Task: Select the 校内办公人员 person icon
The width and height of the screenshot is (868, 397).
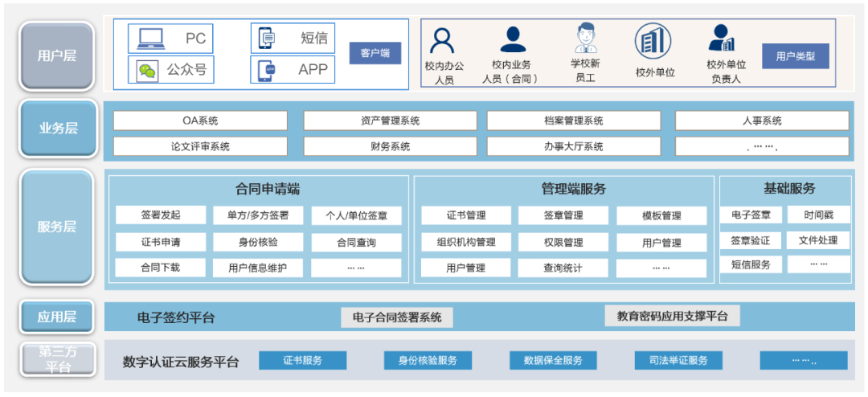Action: [x=442, y=41]
